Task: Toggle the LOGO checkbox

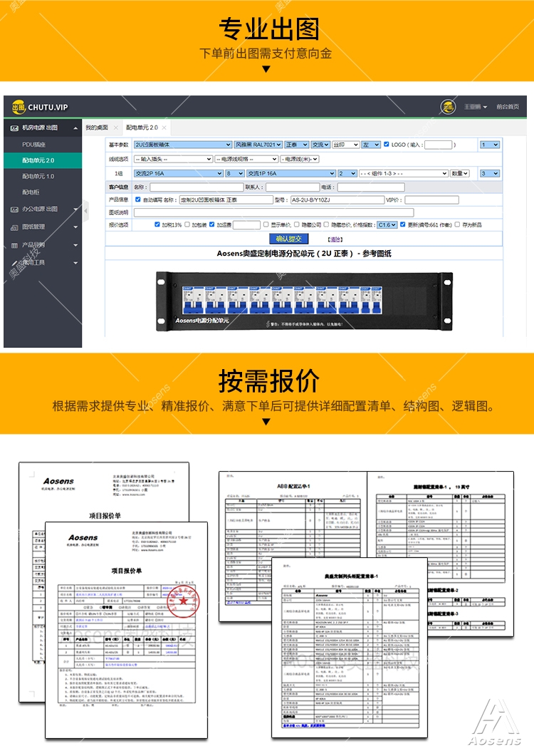Action: [386, 144]
